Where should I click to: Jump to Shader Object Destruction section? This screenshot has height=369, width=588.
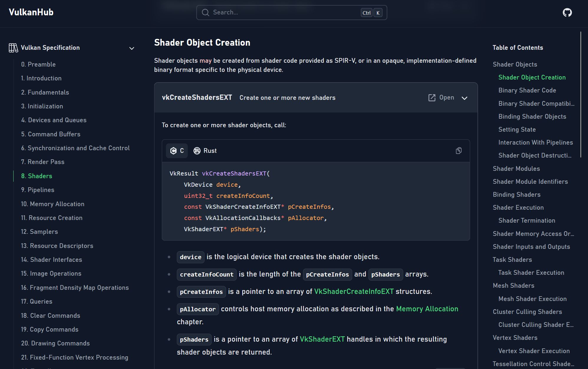click(535, 155)
